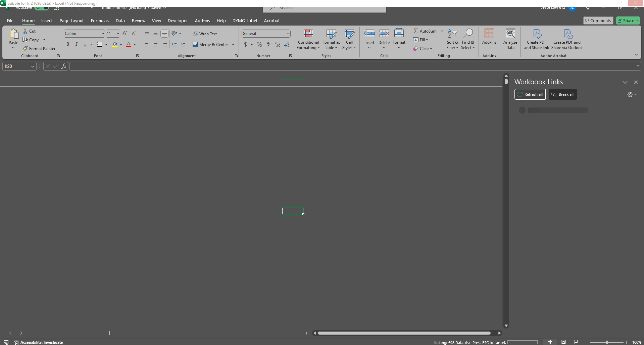
Task: Click the Share button
Action: (628, 20)
